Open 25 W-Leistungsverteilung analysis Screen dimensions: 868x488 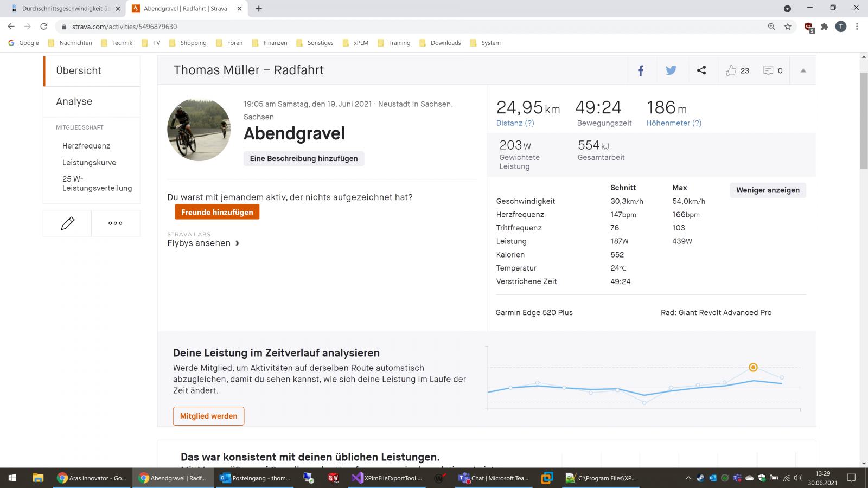coord(97,183)
